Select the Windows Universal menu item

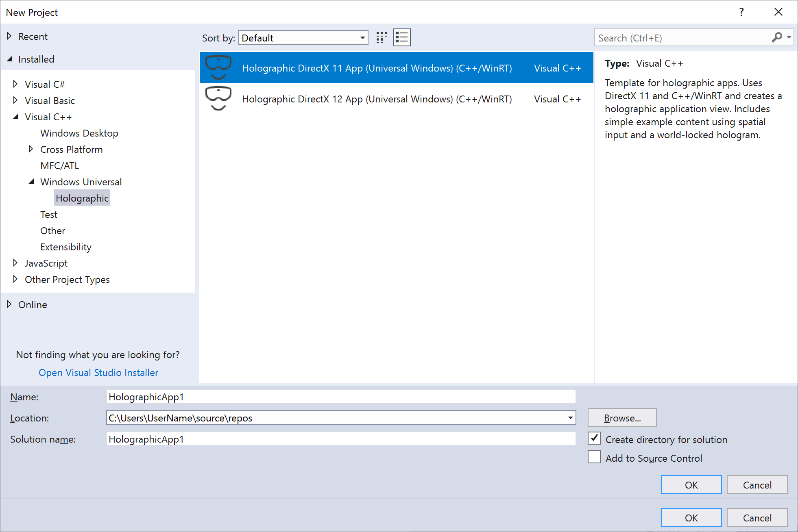point(80,182)
